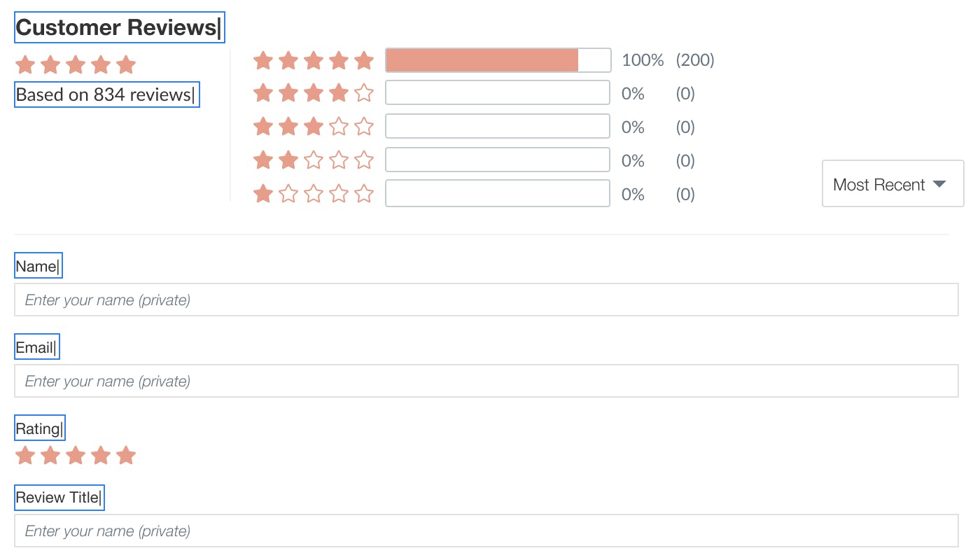Filter by the three-star rating row

pyautogui.click(x=474, y=127)
